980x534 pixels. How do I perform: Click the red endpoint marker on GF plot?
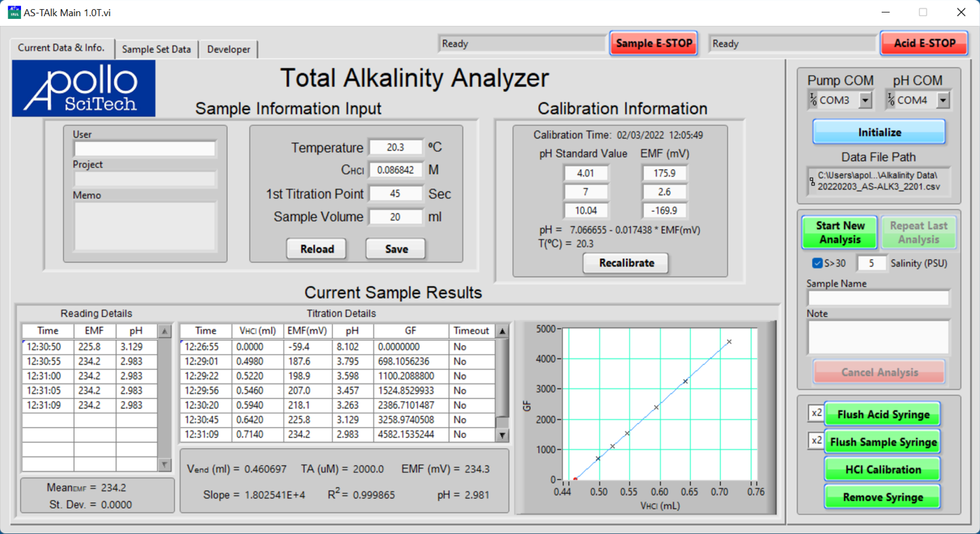[x=576, y=479]
